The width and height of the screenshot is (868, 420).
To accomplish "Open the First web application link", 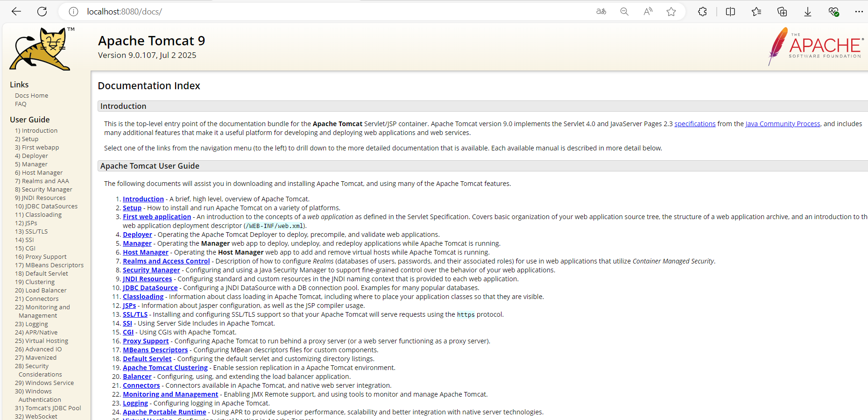I will coord(157,217).
